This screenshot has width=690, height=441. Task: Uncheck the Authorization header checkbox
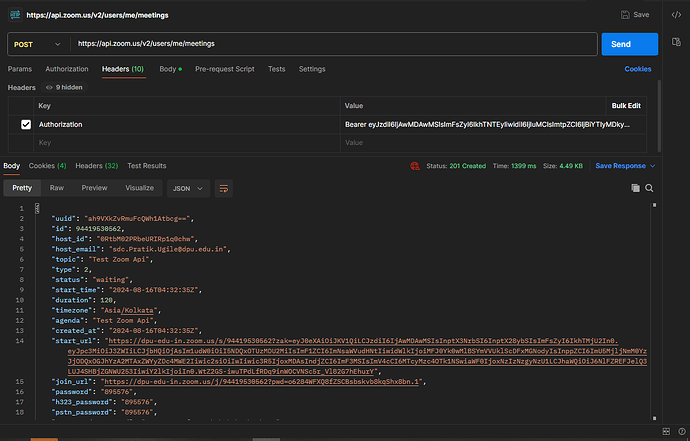[x=26, y=125]
